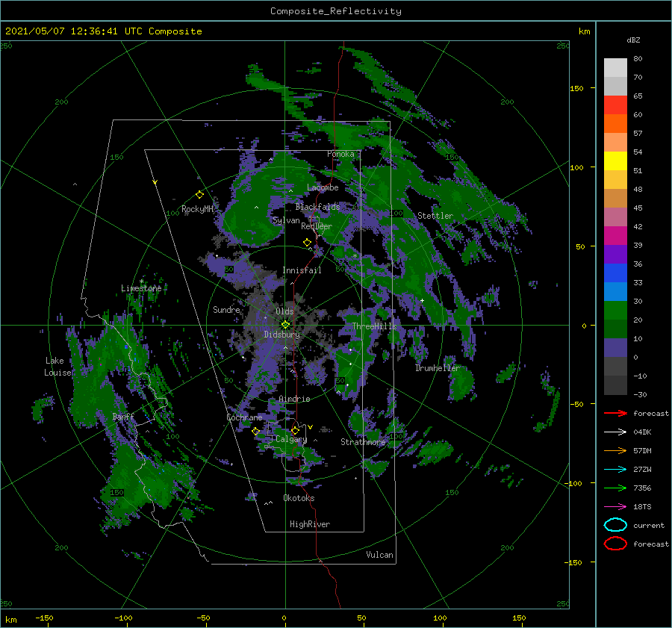Click the orange 57DM arrow icon
The width and height of the screenshot is (672, 628).
coord(615,450)
